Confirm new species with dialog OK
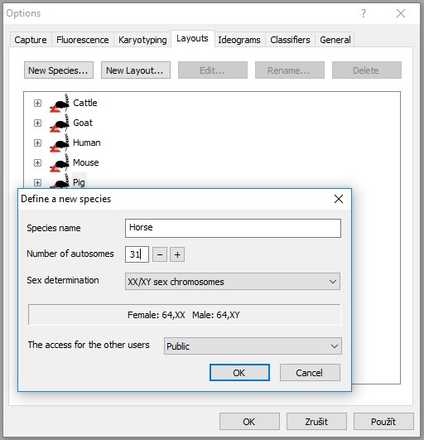The height and width of the screenshot is (440, 424). click(x=239, y=372)
